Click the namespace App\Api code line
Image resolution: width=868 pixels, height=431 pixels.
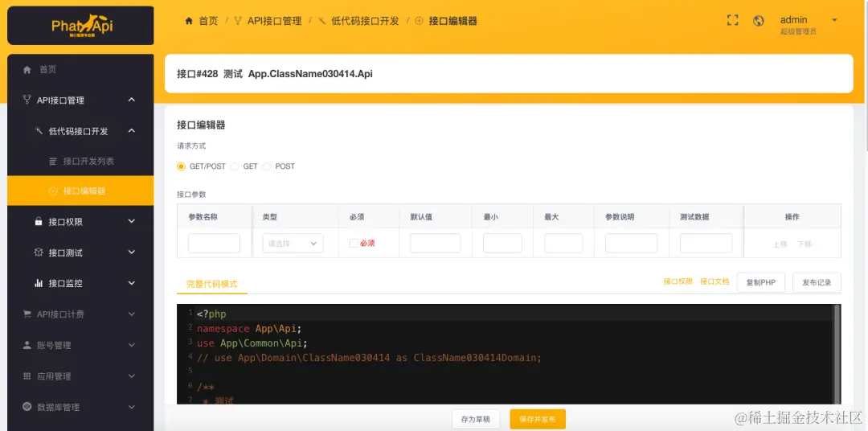pyautogui.click(x=250, y=329)
